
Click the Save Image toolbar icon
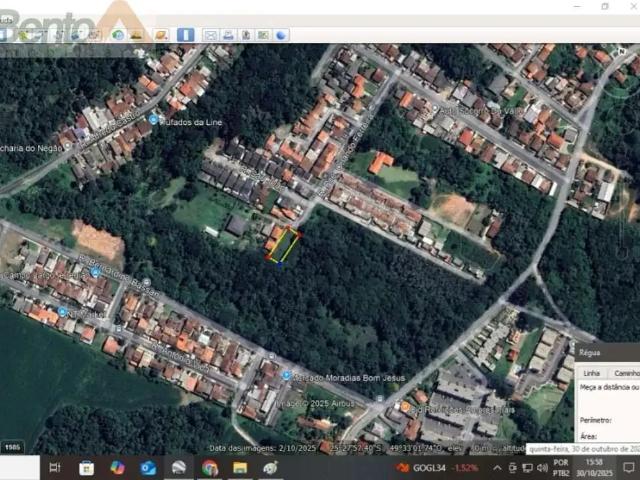[x=246, y=36]
